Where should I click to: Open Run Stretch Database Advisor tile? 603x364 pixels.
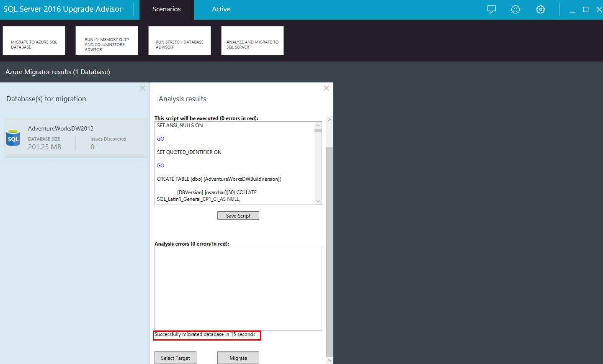point(180,41)
